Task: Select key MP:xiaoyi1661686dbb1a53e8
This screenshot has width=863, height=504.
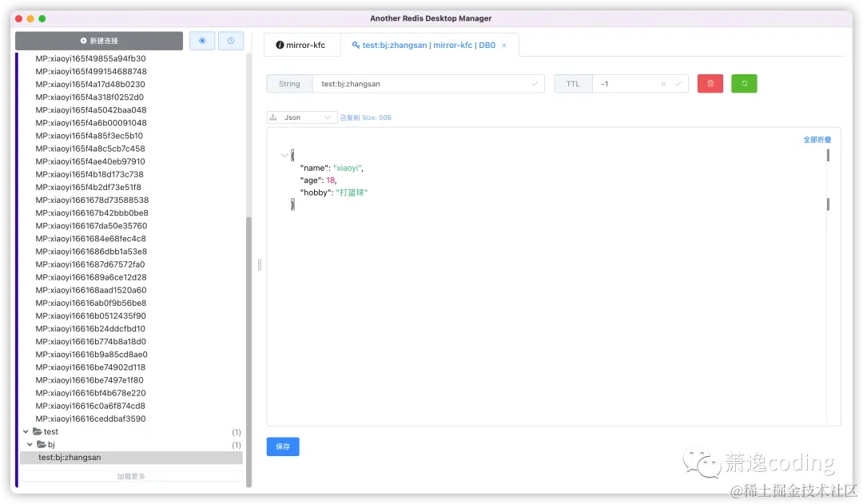Action: 91,252
